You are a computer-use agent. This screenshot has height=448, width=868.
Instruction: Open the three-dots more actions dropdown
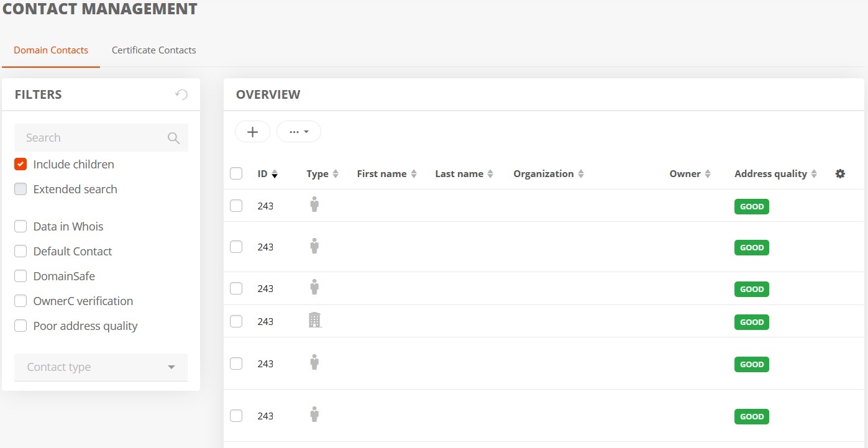(x=299, y=132)
